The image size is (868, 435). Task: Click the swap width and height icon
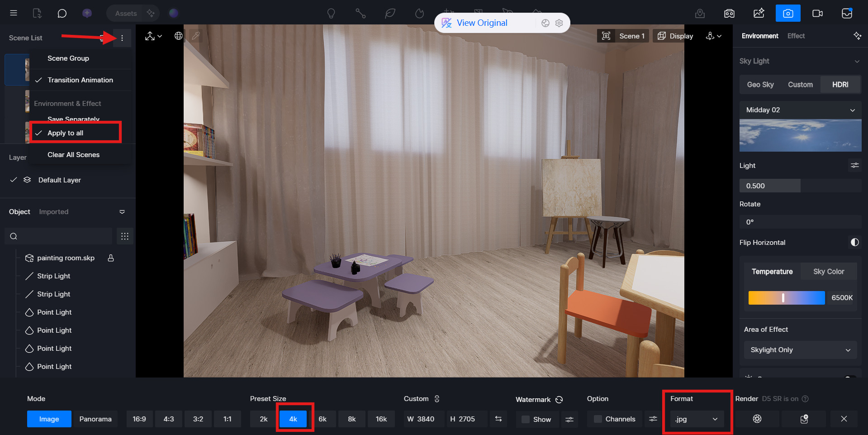[498, 419]
